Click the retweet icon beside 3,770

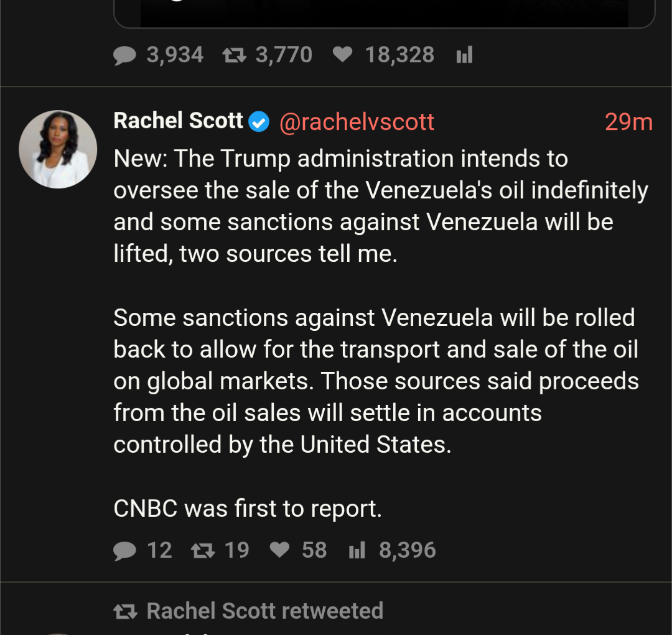(234, 56)
